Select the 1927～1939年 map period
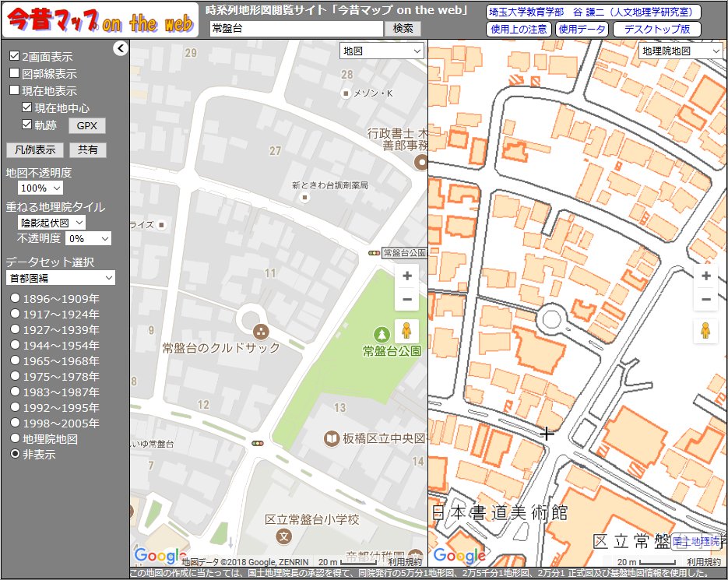Image resolution: width=728 pixels, height=580 pixels. (x=16, y=329)
